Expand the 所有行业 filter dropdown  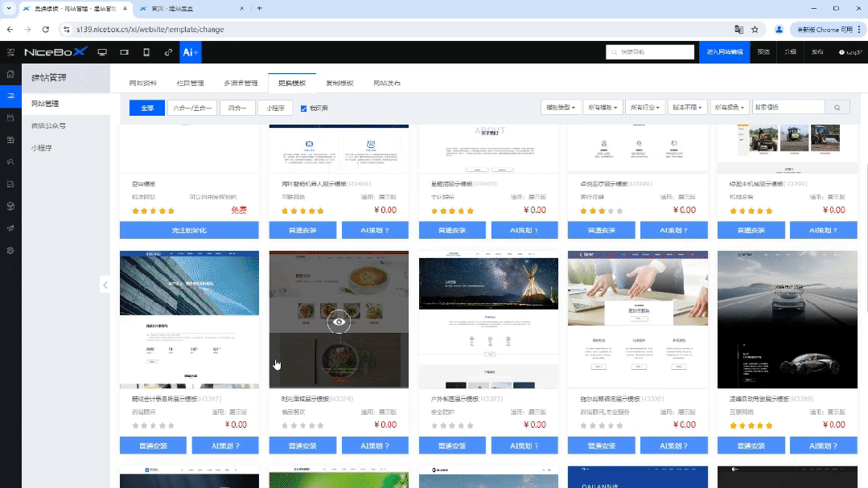pos(644,106)
